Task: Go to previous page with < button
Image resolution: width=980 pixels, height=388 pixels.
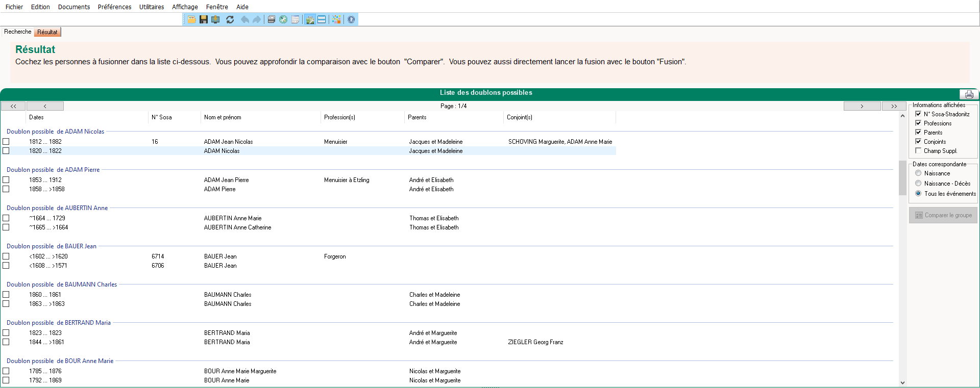Action: (x=45, y=106)
